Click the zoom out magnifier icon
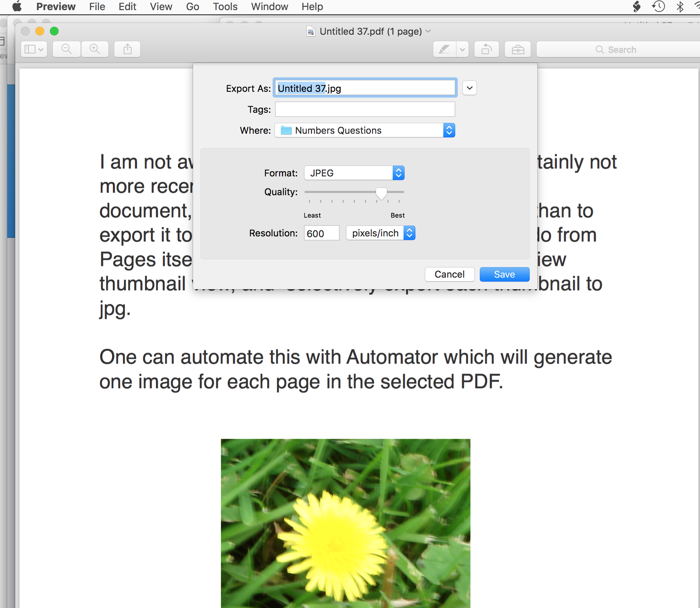Screen dimensions: 700x608 pyautogui.click(x=67, y=49)
